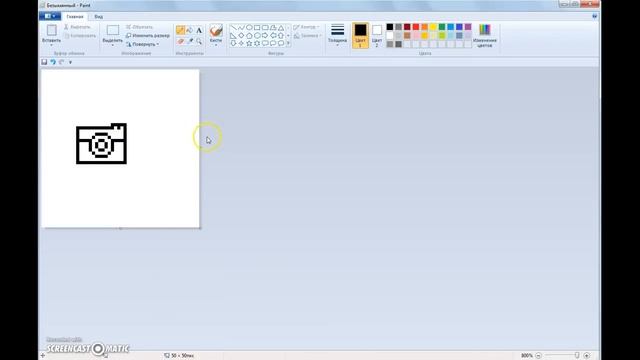
Task: Click Save icon in quick access toolbar
Action: click(x=44, y=62)
